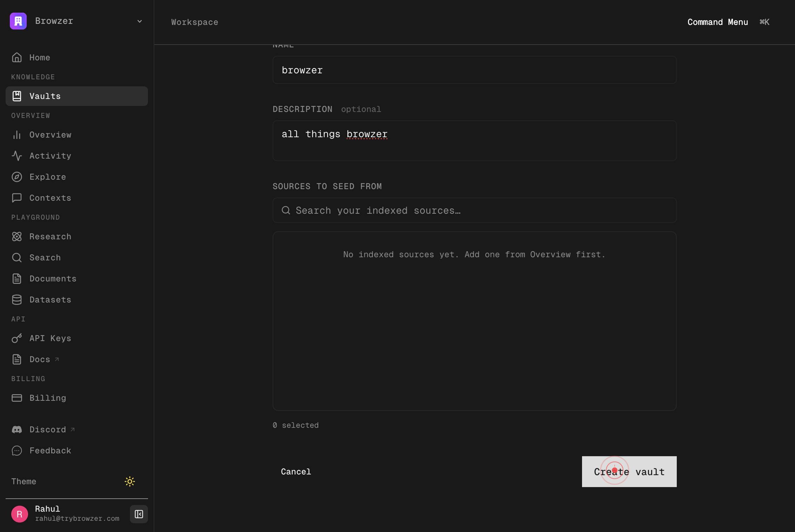795x532 pixels.
Task: Open the Billing page
Action: coord(77,398)
